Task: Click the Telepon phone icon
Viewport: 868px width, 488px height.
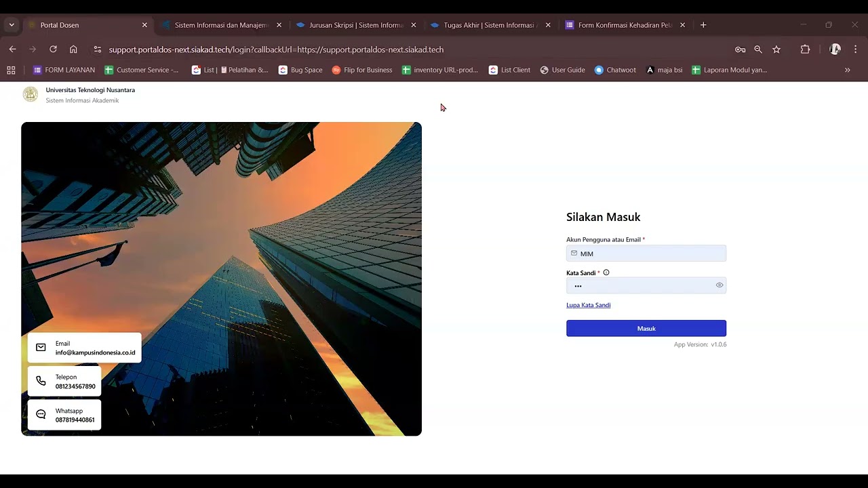Action: click(x=41, y=381)
